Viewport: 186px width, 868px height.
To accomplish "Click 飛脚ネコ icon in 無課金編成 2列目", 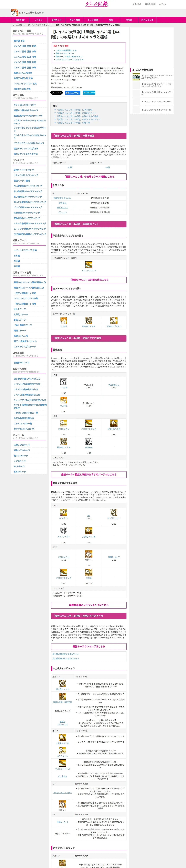I will point(89,554).
